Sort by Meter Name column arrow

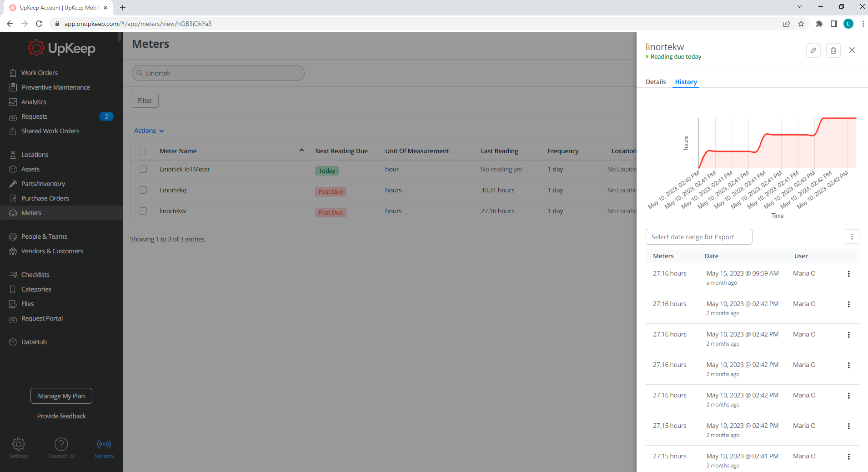(x=301, y=151)
